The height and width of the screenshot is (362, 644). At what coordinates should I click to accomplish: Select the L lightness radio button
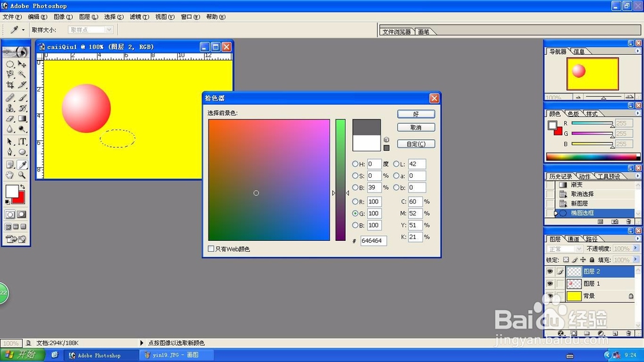click(396, 164)
